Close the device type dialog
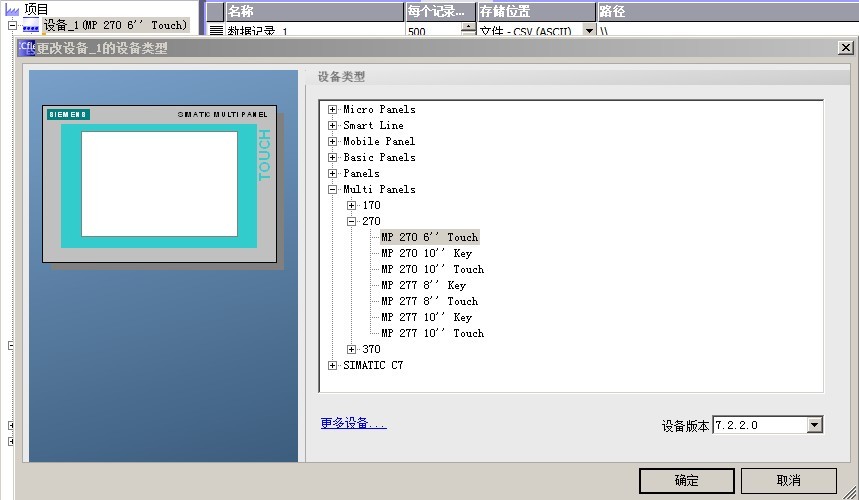Image resolution: width=859 pixels, height=500 pixels. (x=846, y=48)
